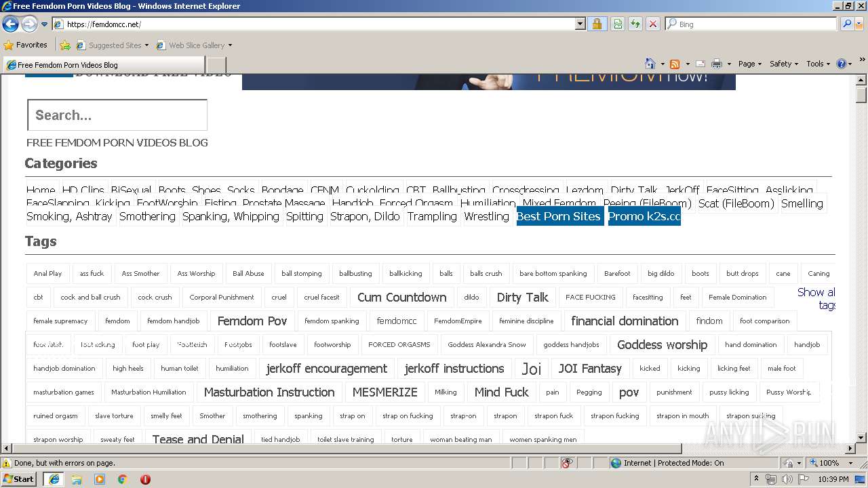Click the Print icon
Viewport: 868px width, 488px height.
pyautogui.click(x=717, y=64)
